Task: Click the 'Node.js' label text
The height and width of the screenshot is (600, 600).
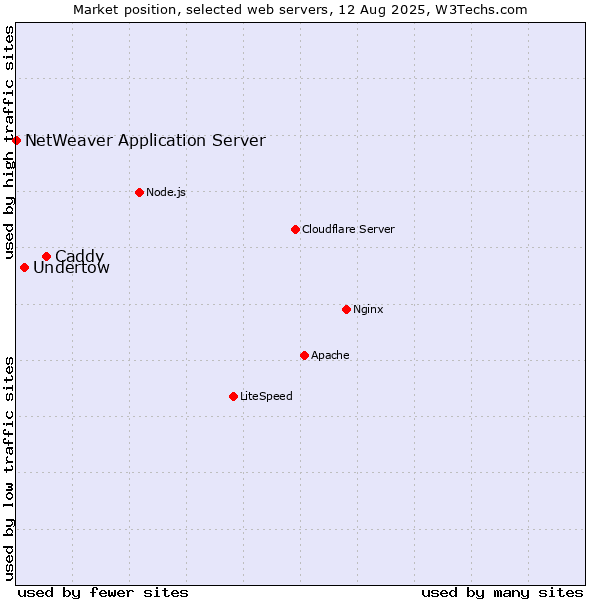Action: coord(166,192)
